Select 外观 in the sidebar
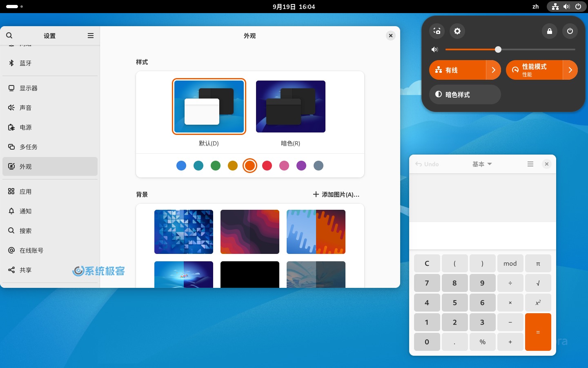 tap(50, 166)
